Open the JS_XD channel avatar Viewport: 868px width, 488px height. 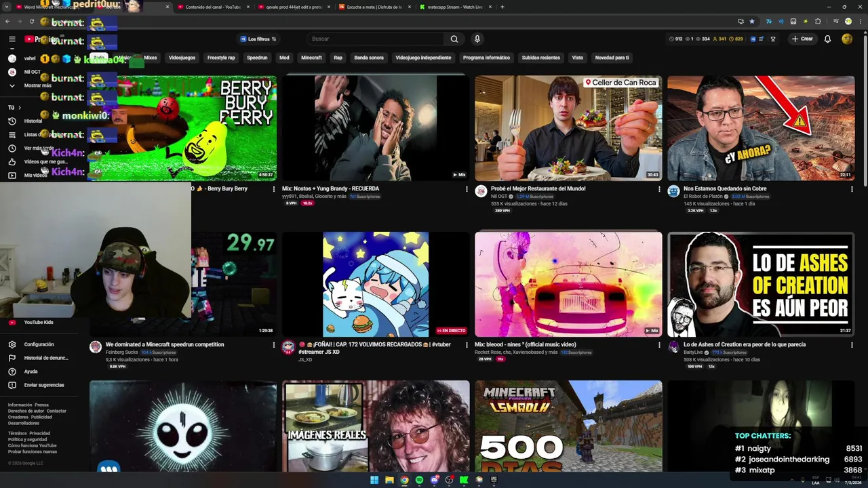click(288, 347)
